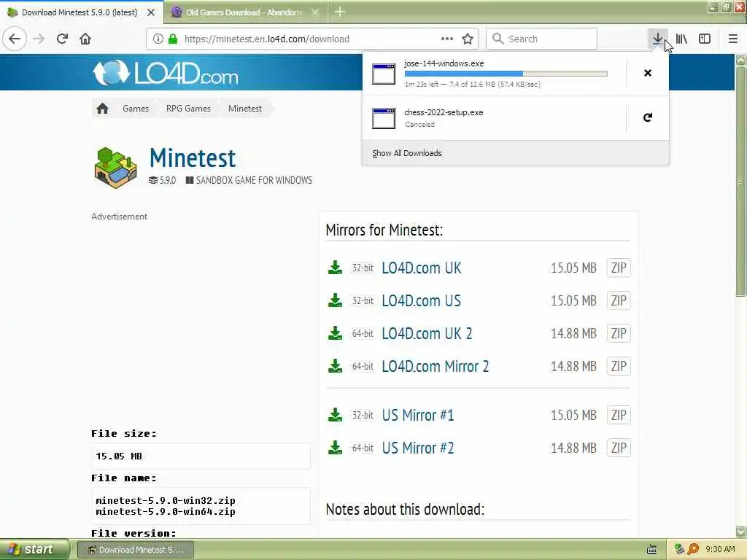Click the Minetest game logo
Screen dimensions: 747x560
(x=116, y=168)
